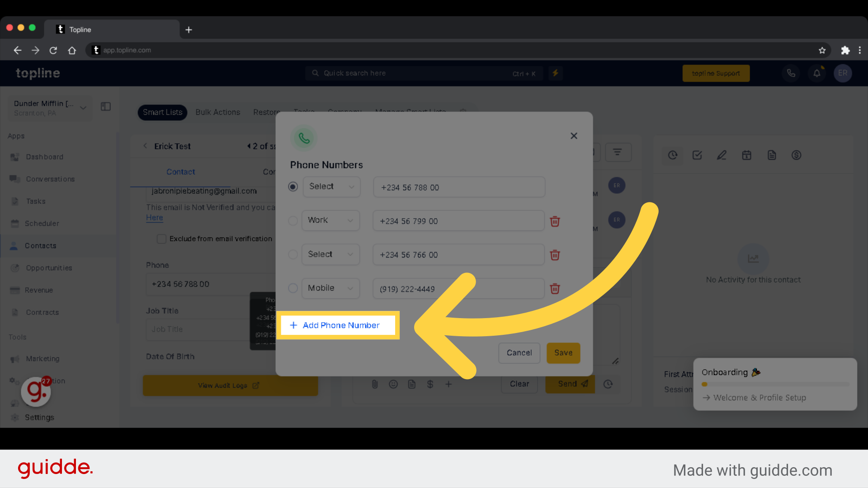Select the first phone number radio button
The height and width of the screenshot is (488, 868).
coord(292,187)
